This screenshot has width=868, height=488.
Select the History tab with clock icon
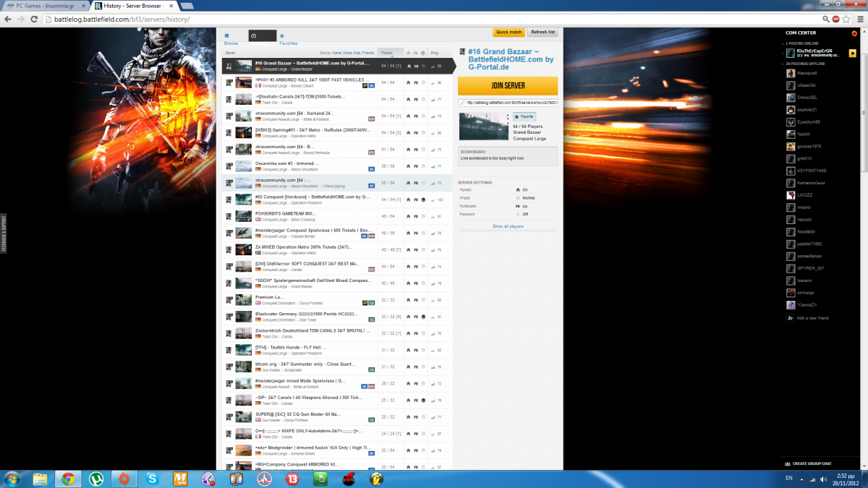point(262,35)
